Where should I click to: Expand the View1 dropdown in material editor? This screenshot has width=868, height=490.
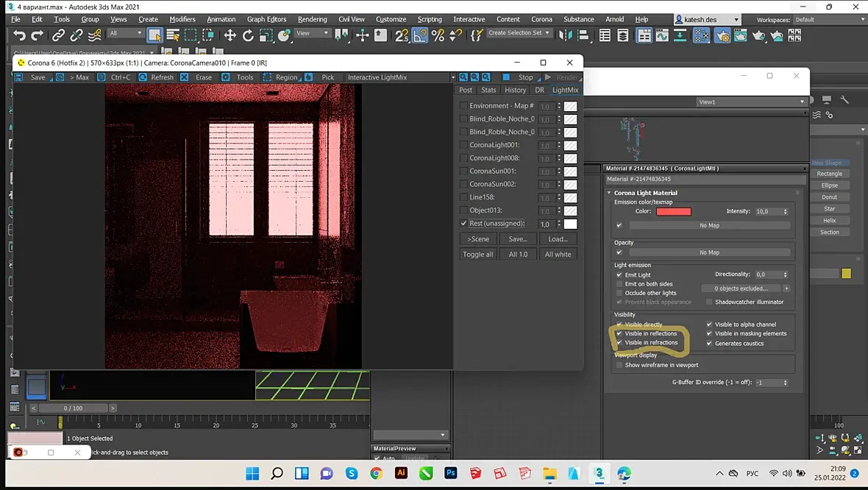point(801,102)
